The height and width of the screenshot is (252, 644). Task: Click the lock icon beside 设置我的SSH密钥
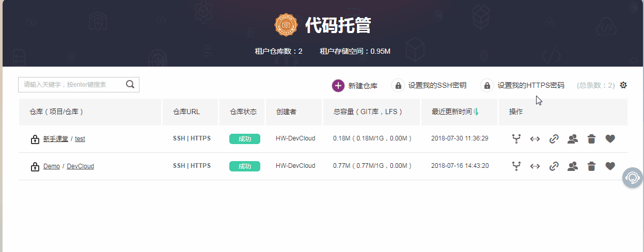(x=398, y=86)
